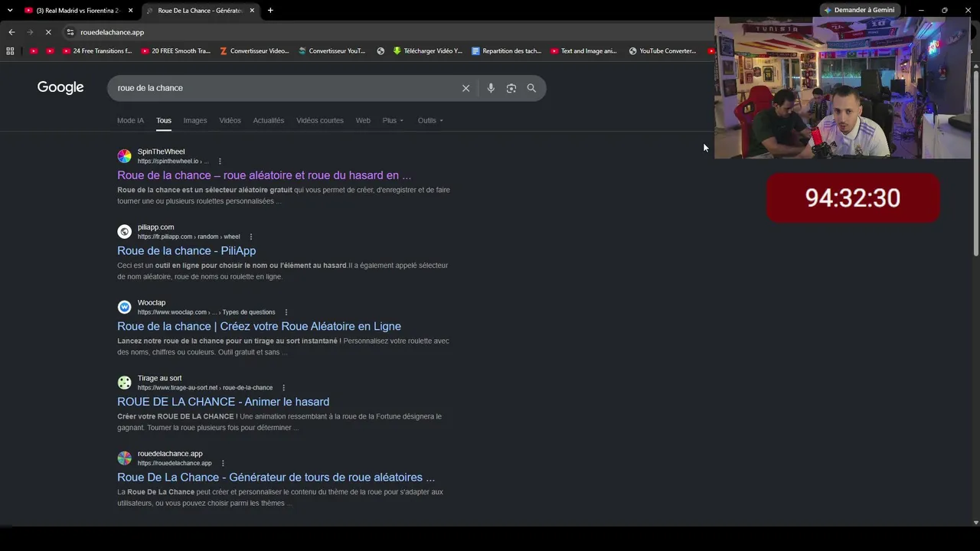Open 20 FREE Smooth Tra... bookmark
This screenshot has height=551, width=980.
point(176,51)
